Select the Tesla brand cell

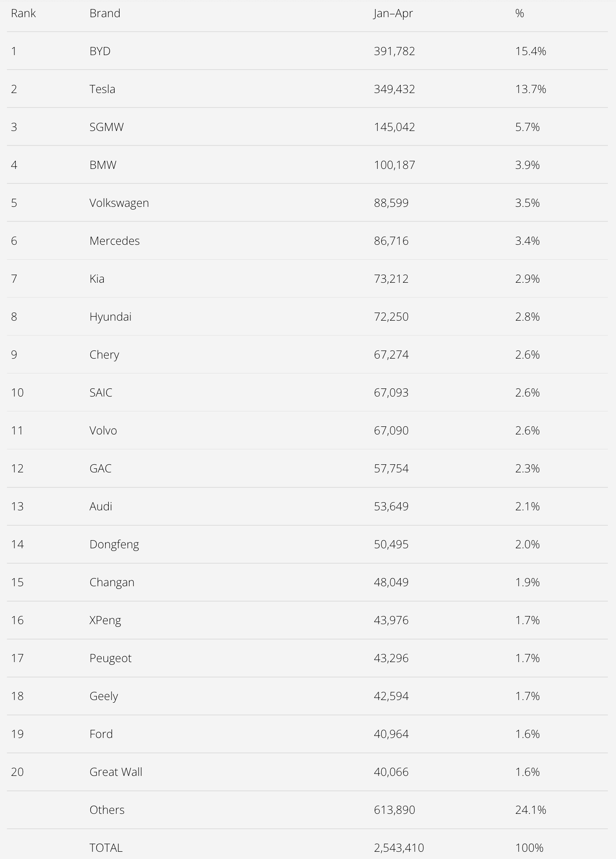coord(102,89)
